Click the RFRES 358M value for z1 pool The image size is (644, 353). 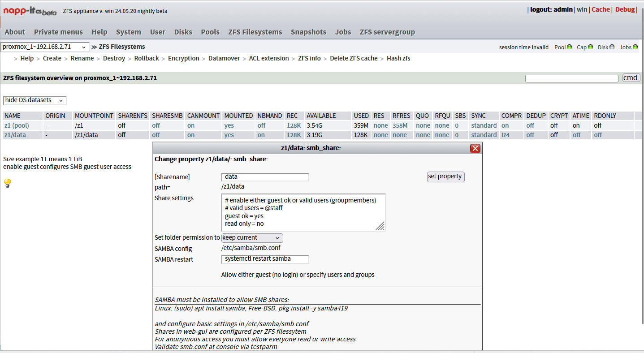[400, 125]
